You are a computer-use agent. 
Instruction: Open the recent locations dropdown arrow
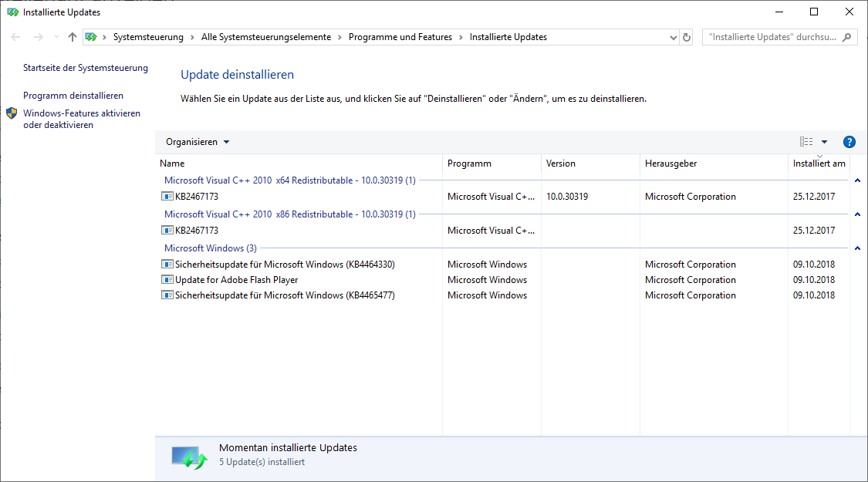coord(56,37)
